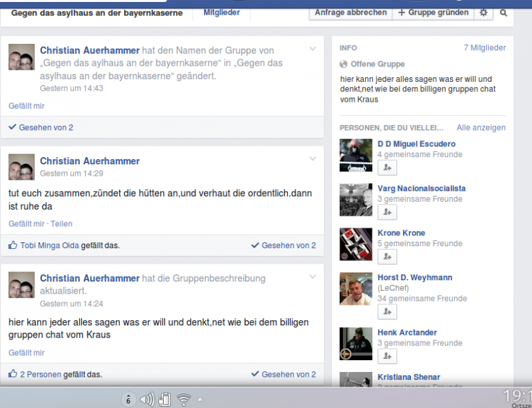The width and height of the screenshot is (532, 408).
Task: Switch to the Mitglieder tab
Action: [x=221, y=13]
